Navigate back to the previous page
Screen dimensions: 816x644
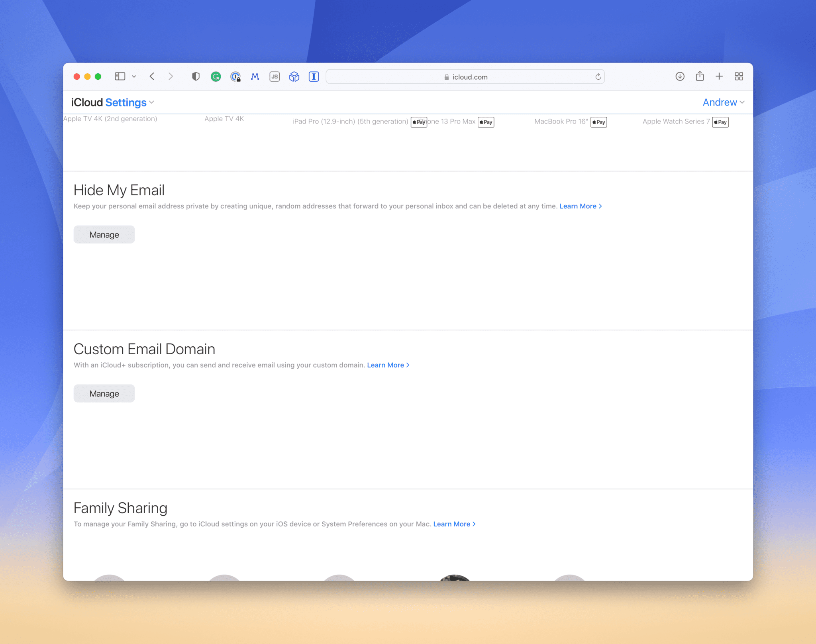pyautogui.click(x=152, y=76)
